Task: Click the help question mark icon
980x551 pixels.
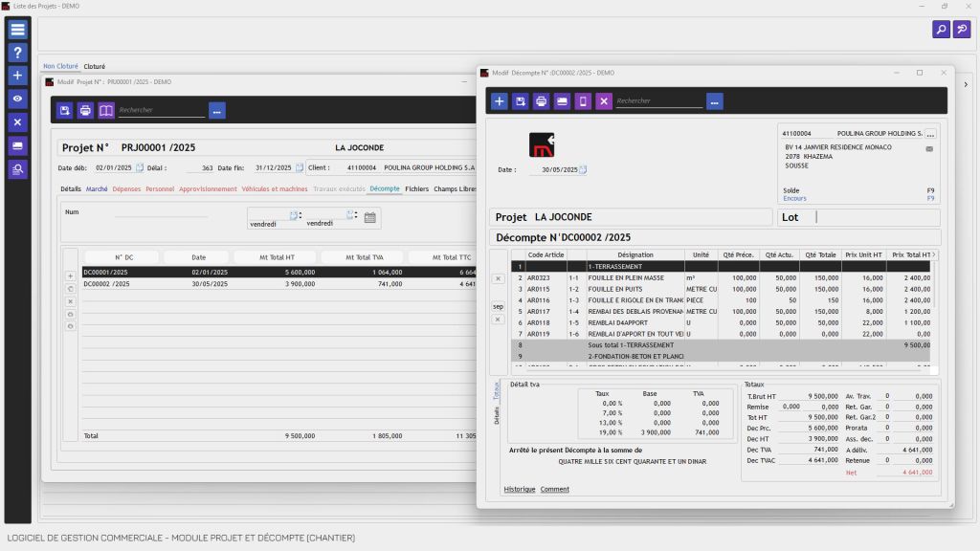Action: point(17,53)
